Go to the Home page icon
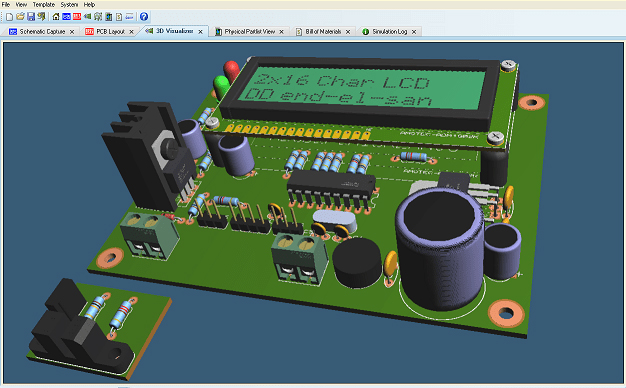The image size is (626, 388). pyautogui.click(x=56, y=16)
